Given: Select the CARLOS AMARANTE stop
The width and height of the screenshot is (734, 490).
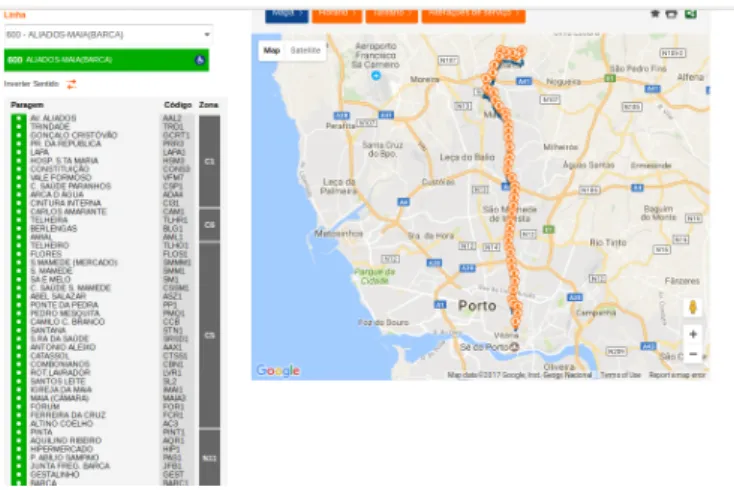Looking at the screenshot, I should [x=68, y=212].
